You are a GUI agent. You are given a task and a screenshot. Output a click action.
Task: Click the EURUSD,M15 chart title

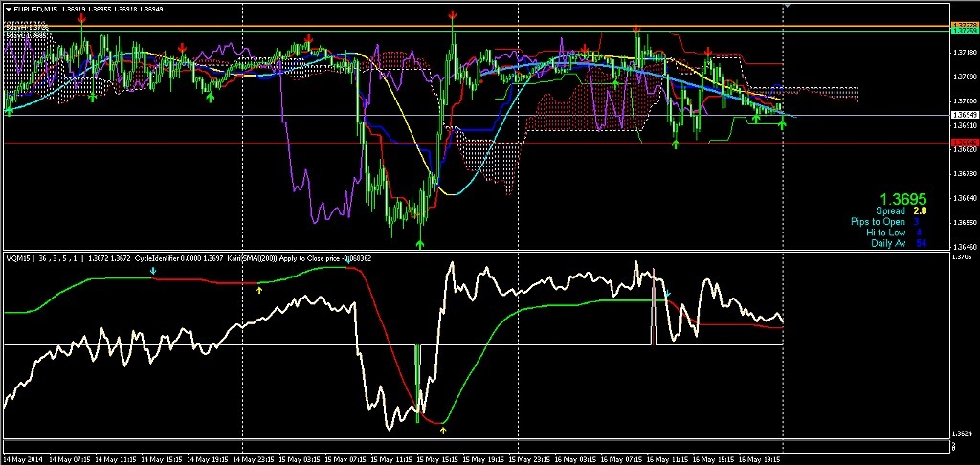point(35,10)
